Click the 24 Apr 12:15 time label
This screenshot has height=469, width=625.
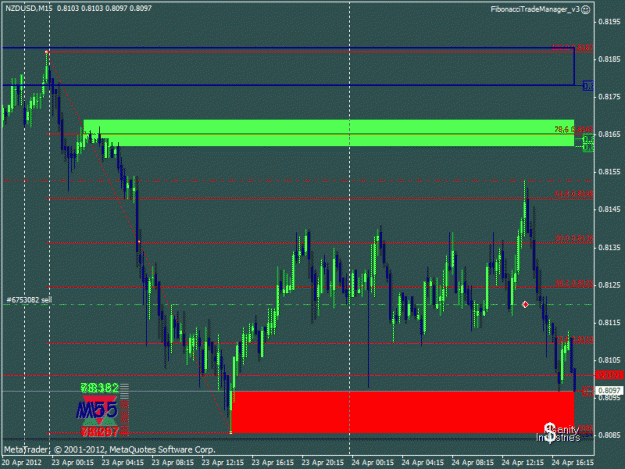tap(523, 462)
